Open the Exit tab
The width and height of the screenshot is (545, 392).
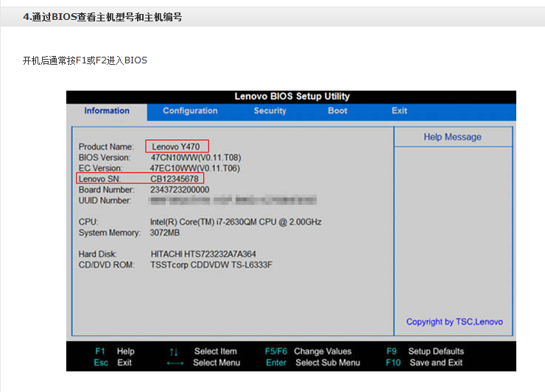click(399, 111)
